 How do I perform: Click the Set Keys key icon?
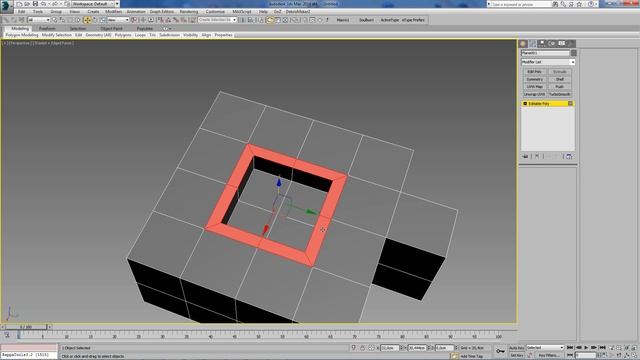500,351
